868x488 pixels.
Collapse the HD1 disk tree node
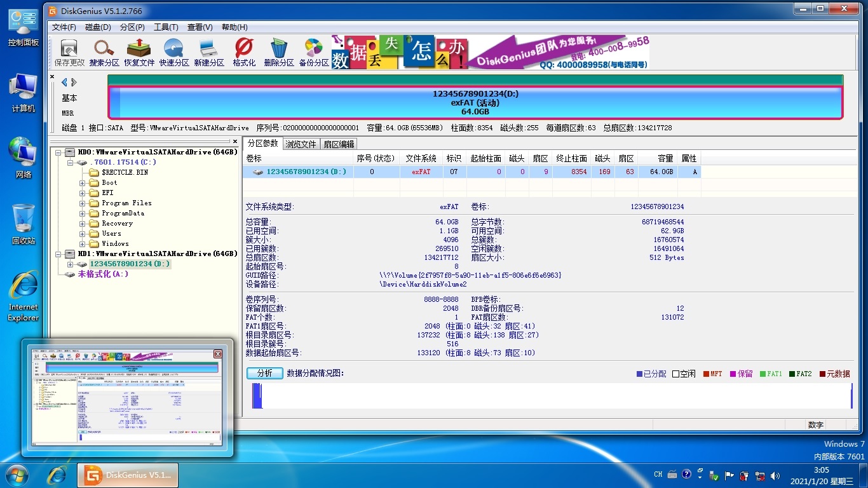(58, 254)
